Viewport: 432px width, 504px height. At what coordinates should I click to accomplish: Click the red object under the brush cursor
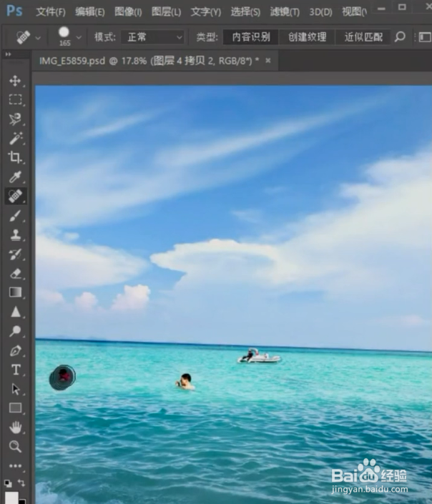(x=64, y=375)
